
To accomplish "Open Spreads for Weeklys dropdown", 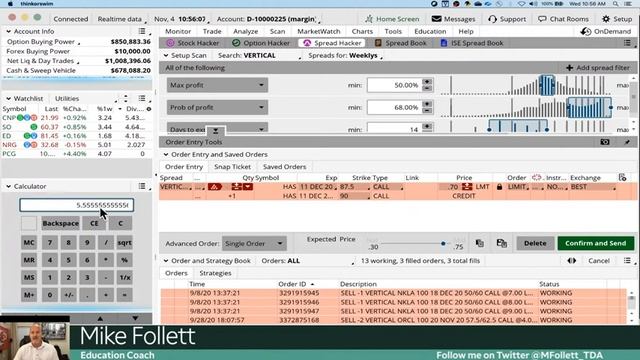I will tap(345, 56).
